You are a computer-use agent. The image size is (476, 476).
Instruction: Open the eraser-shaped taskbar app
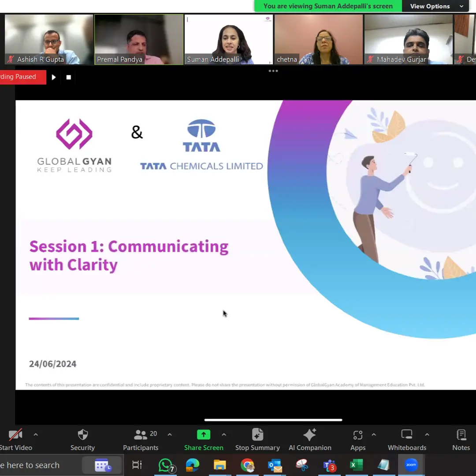point(383,465)
